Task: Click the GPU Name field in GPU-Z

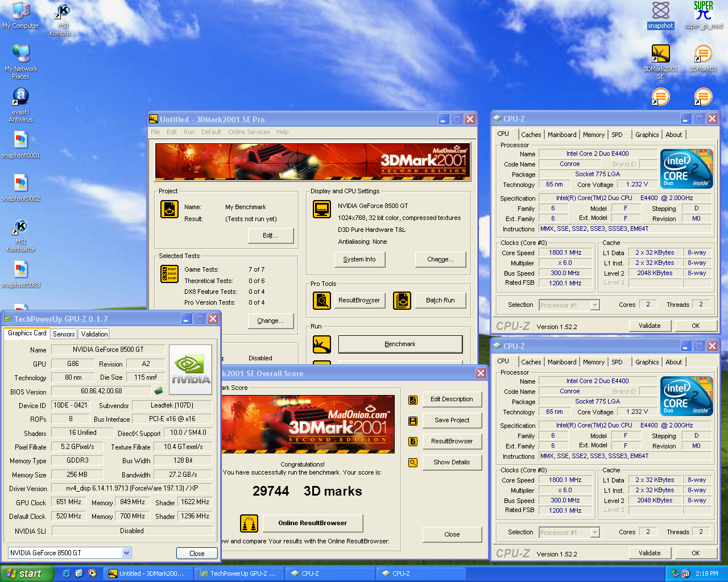Action: click(x=108, y=350)
